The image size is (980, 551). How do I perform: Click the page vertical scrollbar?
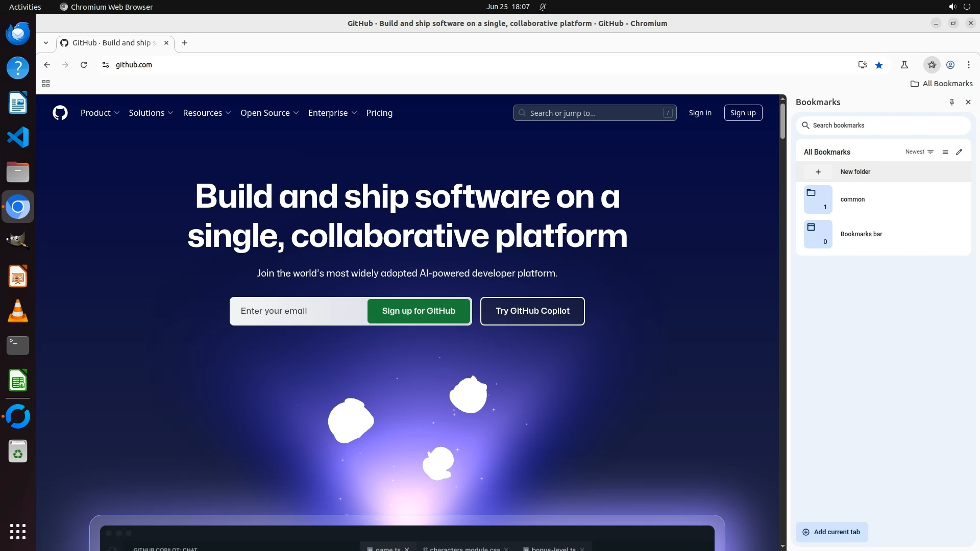point(782,121)
